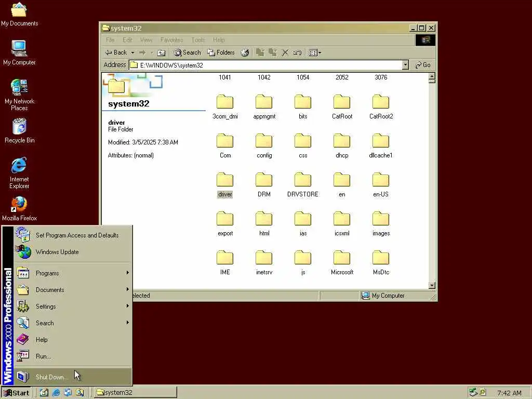Click the Explorer toolbar Search button

tap(187, 52)
